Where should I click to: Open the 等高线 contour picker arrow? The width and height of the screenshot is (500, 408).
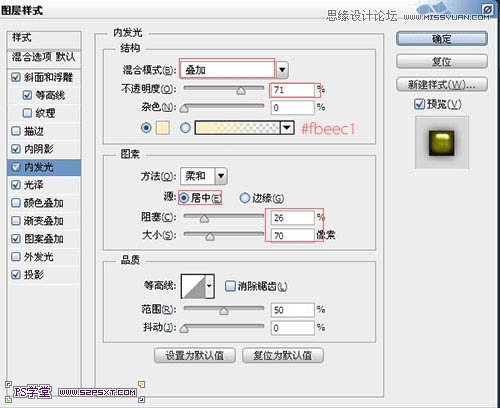(209, 286)
